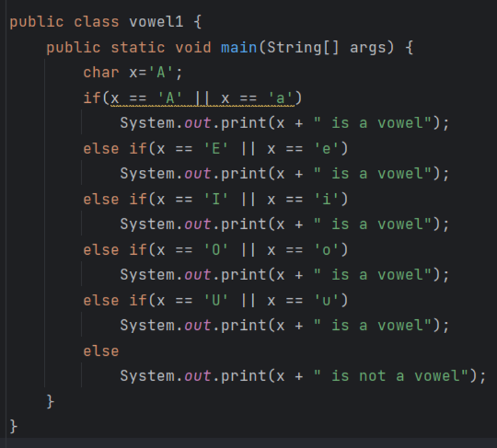Click the 'I' char literal in else-if
Viewport: 497px width, 448px height.
pos(216,199)
